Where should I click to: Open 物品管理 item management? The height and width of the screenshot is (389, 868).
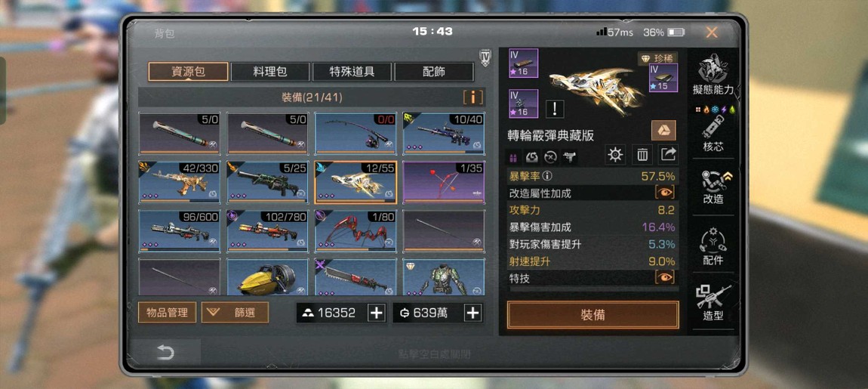click(167, 312)
